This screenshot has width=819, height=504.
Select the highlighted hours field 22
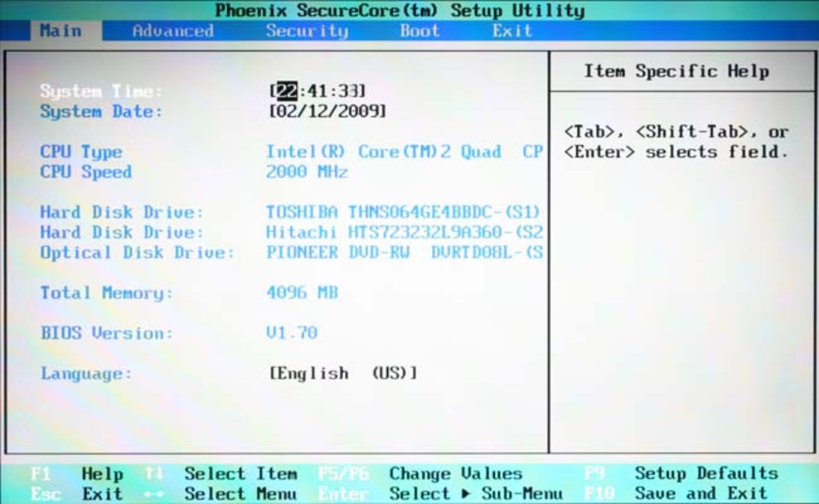coord(287,91)
